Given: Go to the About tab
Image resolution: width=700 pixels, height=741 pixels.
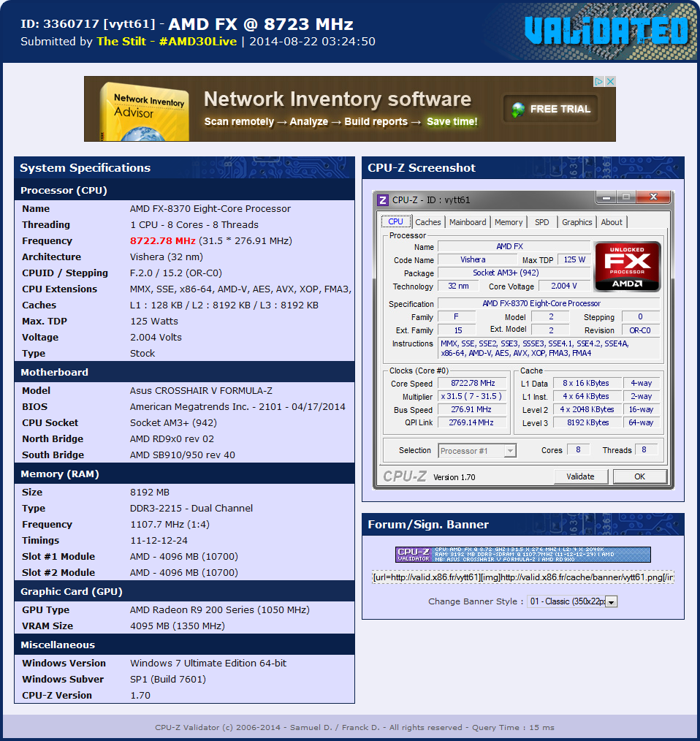Looking at the screenshot, I should 612,222.
